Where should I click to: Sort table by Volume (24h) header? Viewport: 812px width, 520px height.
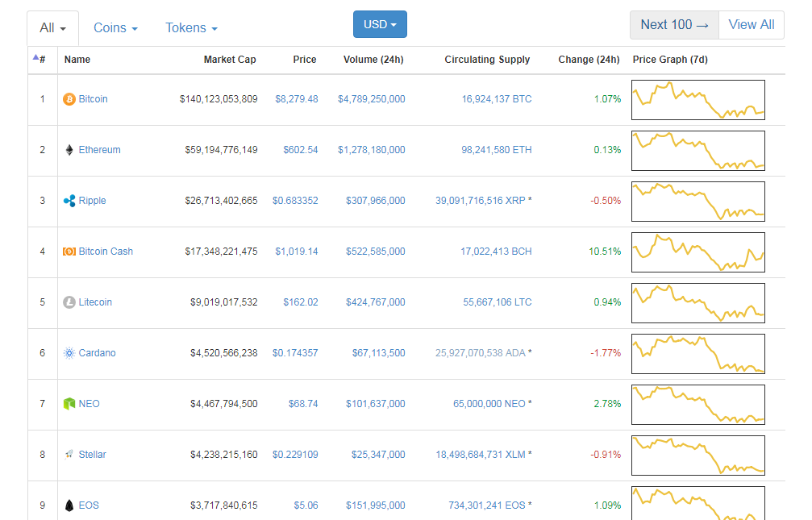(x=373, y=60)
